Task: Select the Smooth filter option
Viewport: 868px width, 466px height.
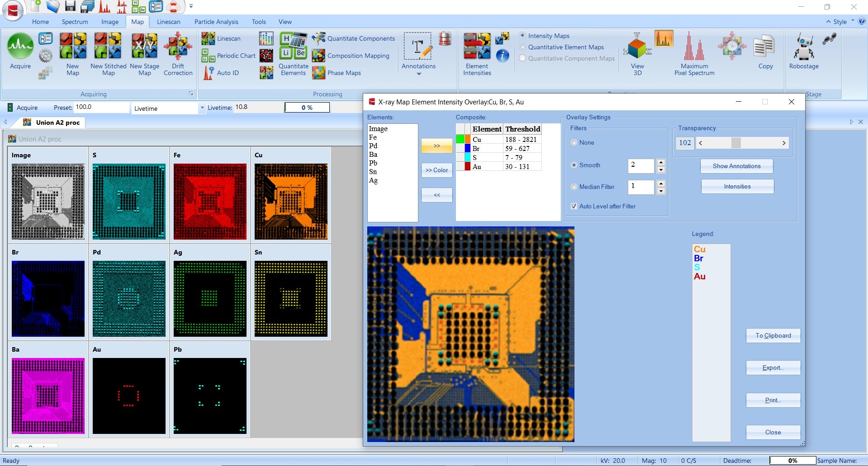Action: point(574,165)
